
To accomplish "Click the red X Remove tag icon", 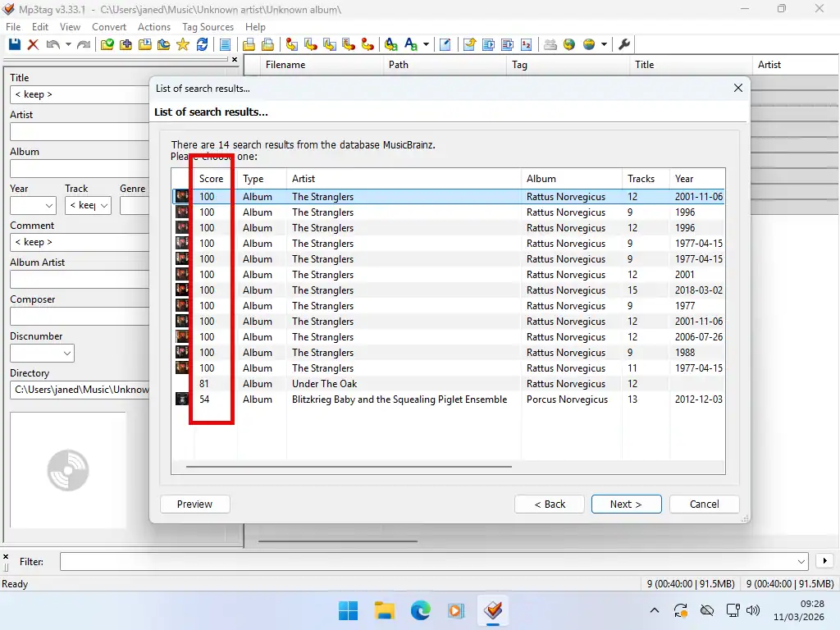I will [33, 44].
